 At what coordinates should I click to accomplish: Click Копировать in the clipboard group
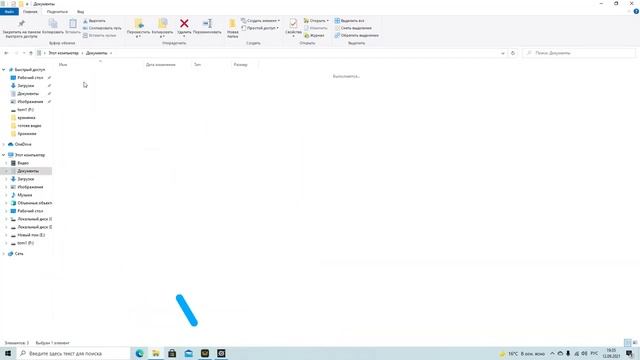coord(53,27)
